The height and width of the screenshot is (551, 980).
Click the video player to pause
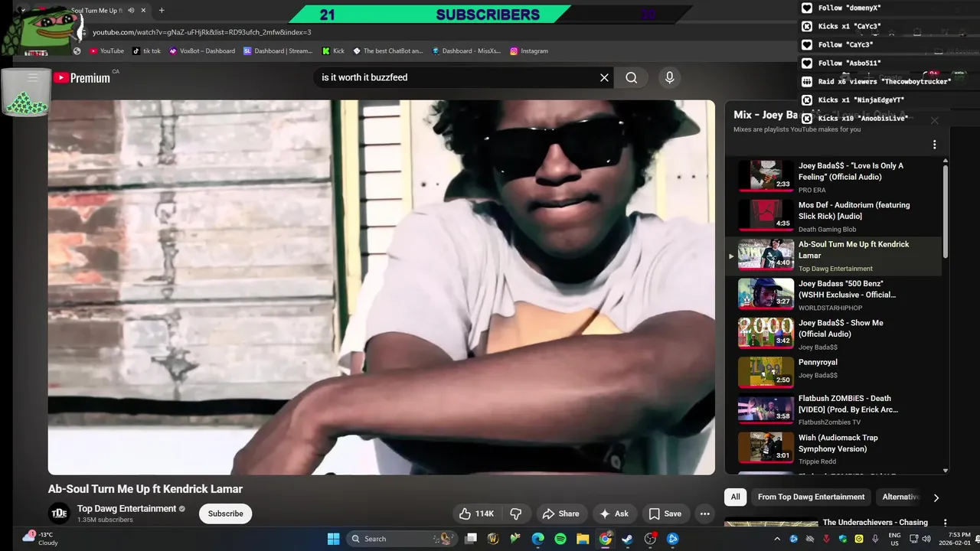[x=381, y=287]
